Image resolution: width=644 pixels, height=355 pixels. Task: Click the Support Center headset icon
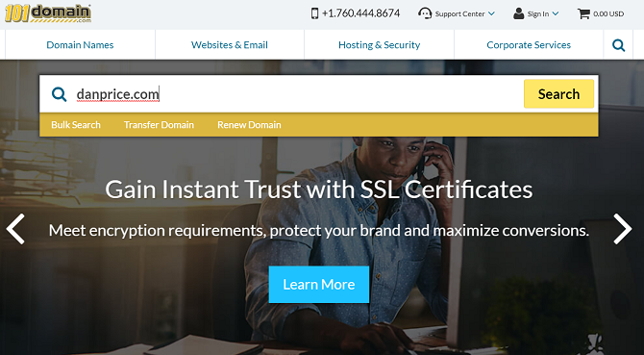click(425, 13)
